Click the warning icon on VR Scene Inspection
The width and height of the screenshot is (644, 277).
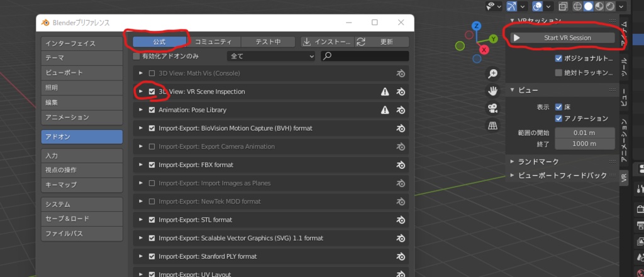pyautogui.click(x=385, y=92)
